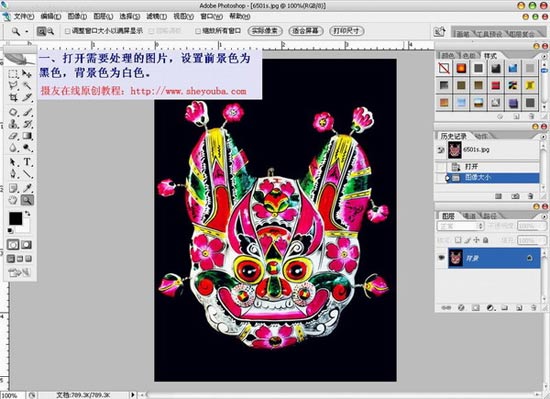Image resolution: width=550 pixels, height=399 pixels.
Task: Select the Notes tool
Action: 13,188
